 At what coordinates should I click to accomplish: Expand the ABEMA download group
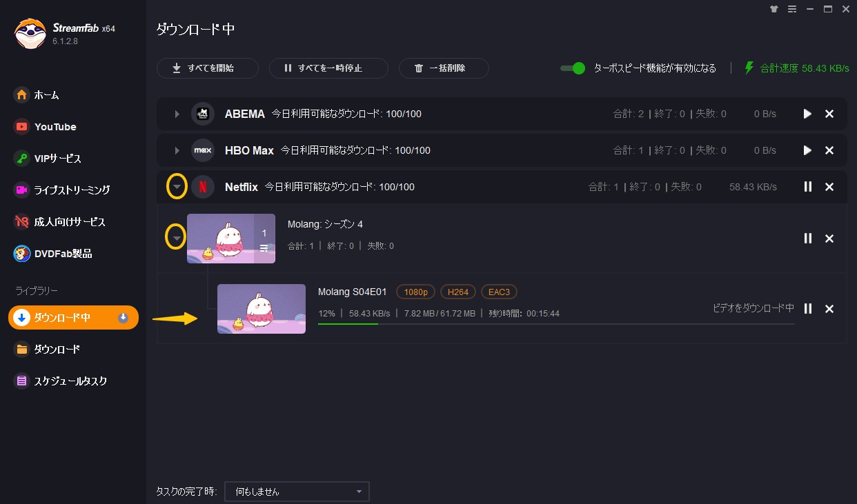[177, 114]
